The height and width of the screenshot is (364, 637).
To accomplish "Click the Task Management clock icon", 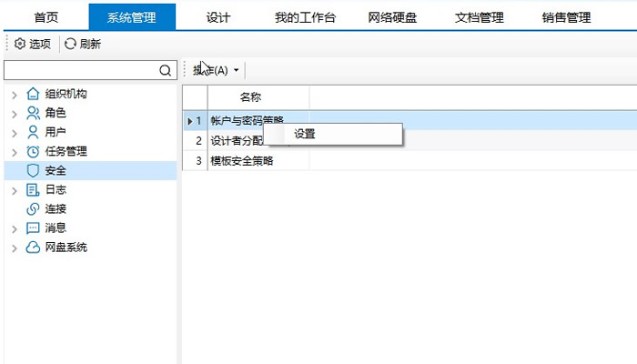I will pyautogui.click(x=33, y=151).
